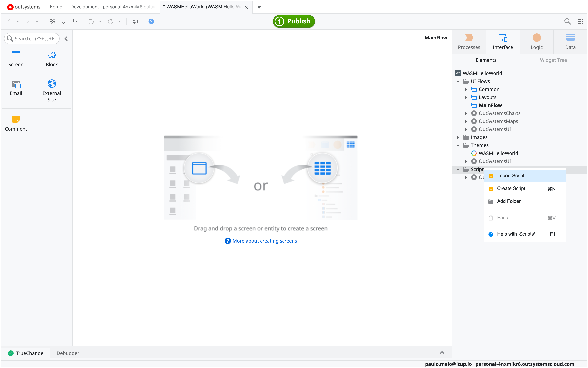Open the forward history dropdown arrow
588x368 pixels.
click(x=37, y=21)
